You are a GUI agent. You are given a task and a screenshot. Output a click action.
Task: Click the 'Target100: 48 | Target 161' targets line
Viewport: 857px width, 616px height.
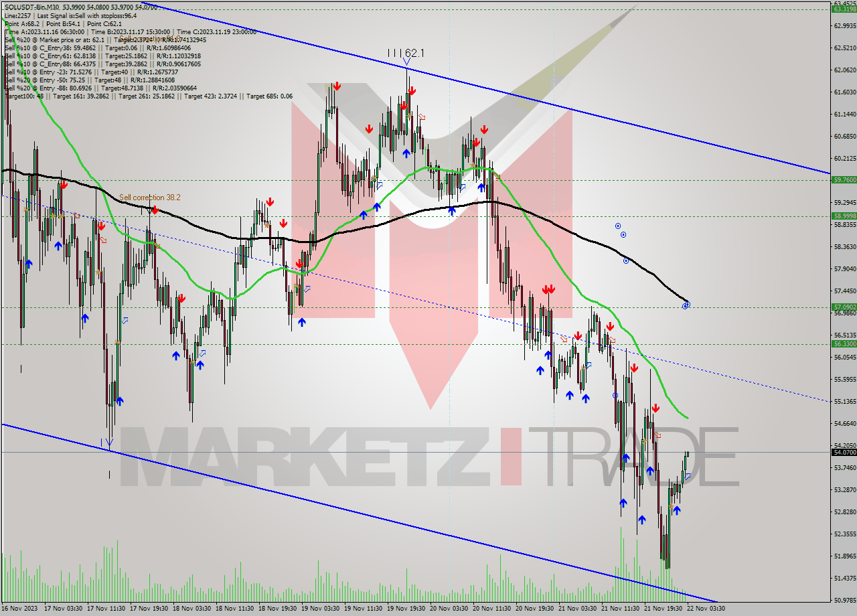149,96
